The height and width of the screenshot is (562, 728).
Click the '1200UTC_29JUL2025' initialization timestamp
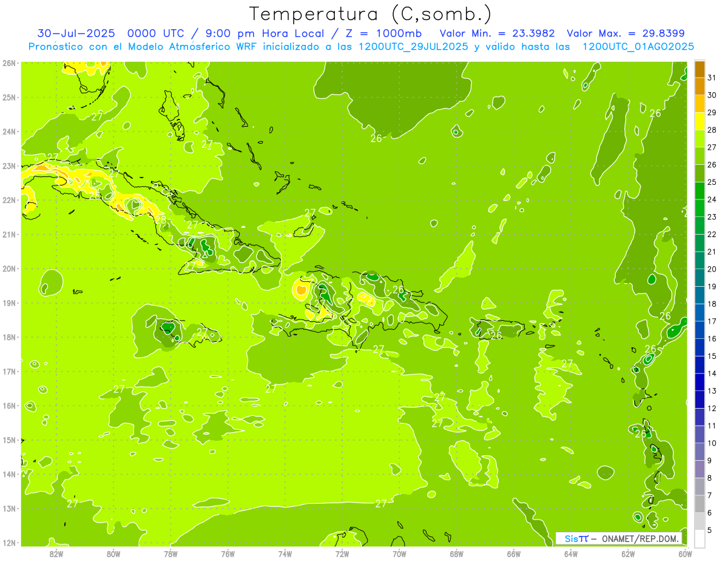coord(413,47)
